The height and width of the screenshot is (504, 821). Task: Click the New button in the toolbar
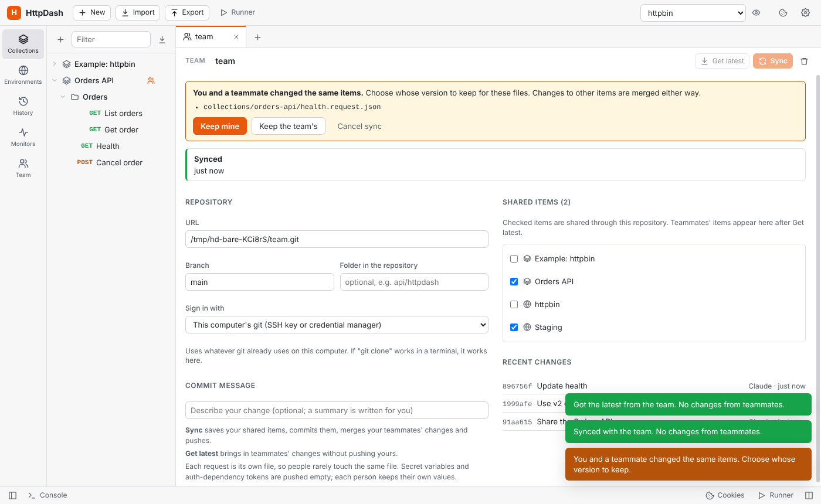92,12
